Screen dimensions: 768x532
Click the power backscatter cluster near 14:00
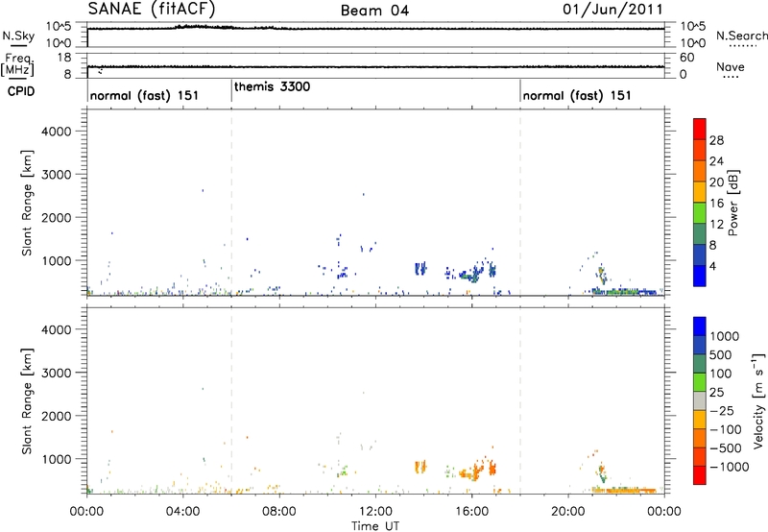[x=420, y=268]
